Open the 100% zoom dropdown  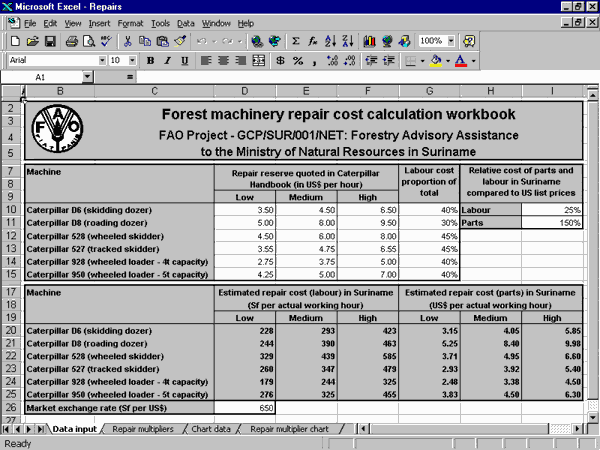click(452, 41)
